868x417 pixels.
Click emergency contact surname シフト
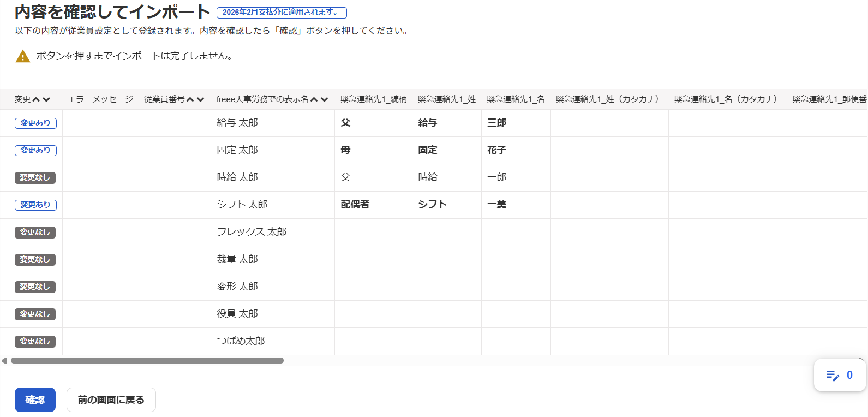tap(447, 205)
